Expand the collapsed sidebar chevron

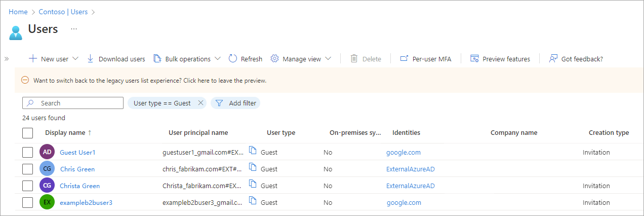pos(7,59)
